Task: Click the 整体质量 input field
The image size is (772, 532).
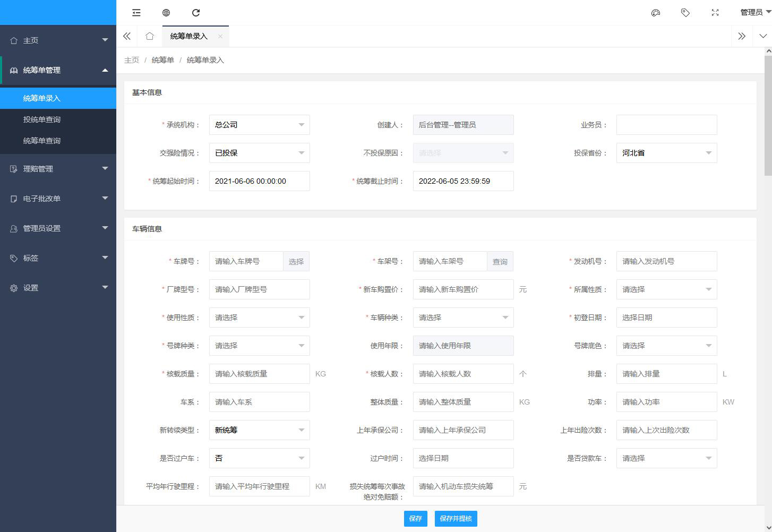Action: click(x=464, y=402)
